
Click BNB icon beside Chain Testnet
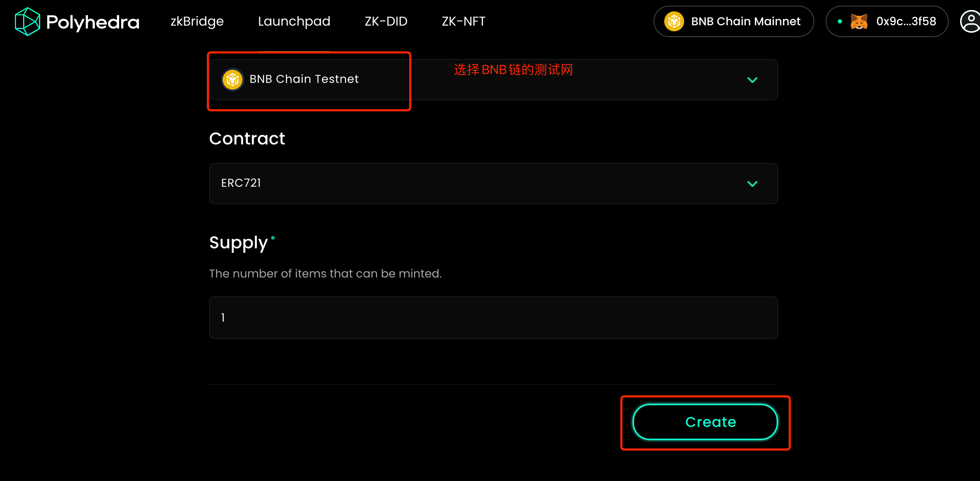pos(233,80)
